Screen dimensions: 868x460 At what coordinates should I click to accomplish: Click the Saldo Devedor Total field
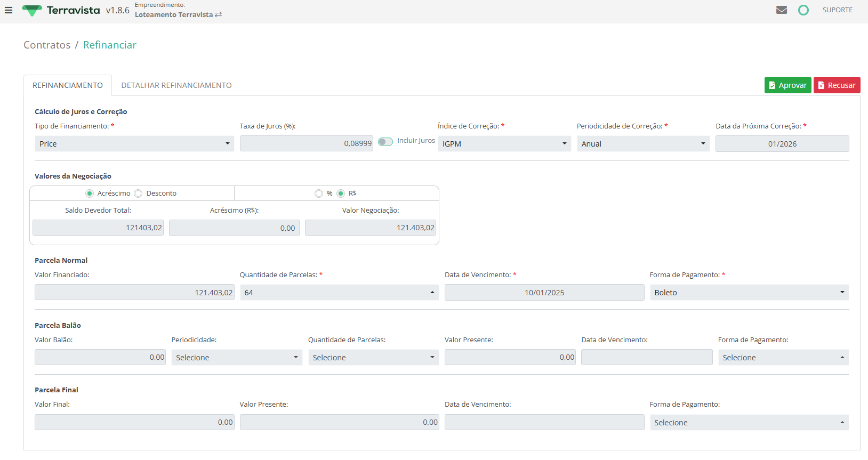click(98, 228)
